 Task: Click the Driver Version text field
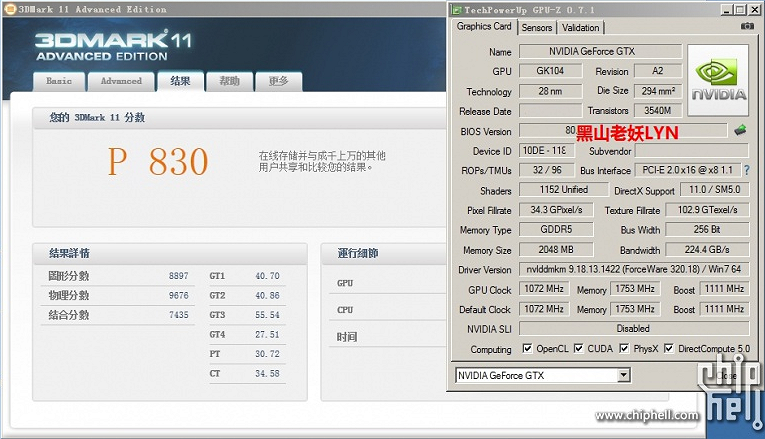click(x=634, y=269)
